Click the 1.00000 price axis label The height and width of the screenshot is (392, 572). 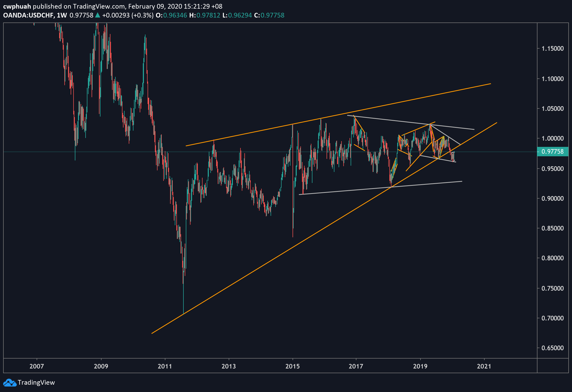[x=553, y=138]
